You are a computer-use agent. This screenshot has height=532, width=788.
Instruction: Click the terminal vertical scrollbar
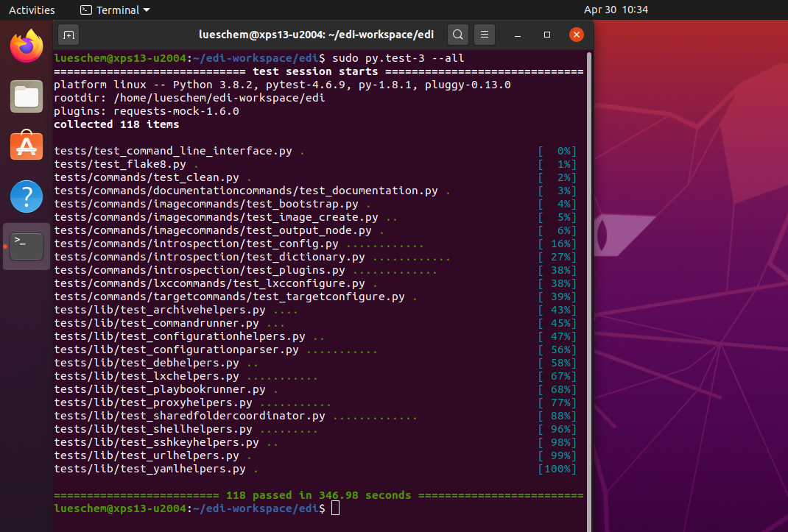(x=589, y=291)
